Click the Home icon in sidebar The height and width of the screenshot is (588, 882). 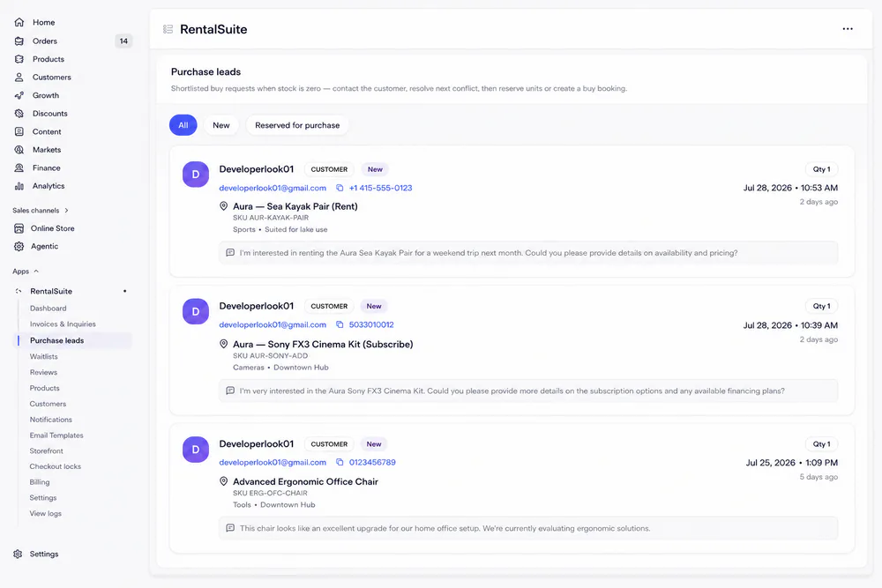coord(19,22)
